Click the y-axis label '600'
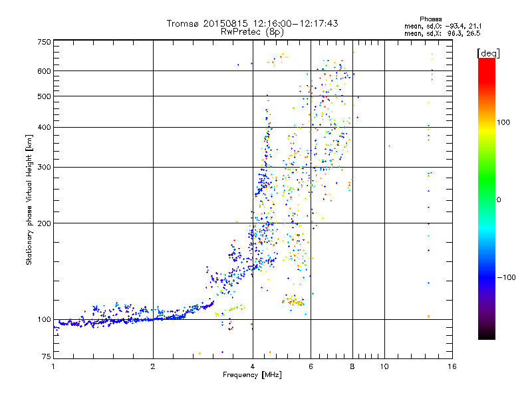This screenshot has width=532, height=399. tap(44, 71)
